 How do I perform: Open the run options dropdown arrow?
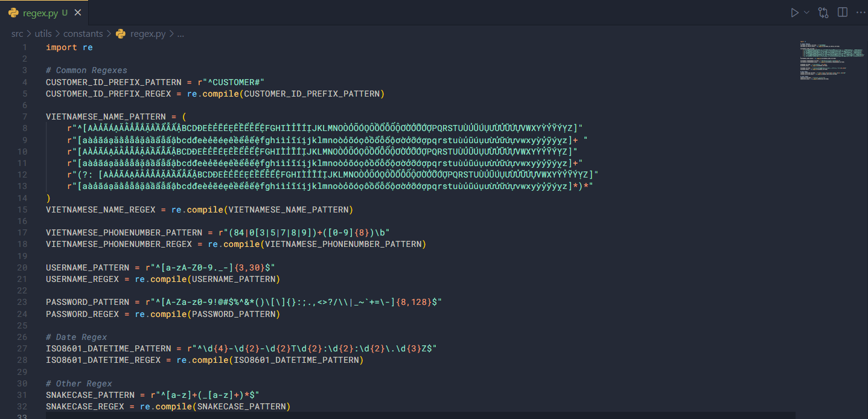806,12
